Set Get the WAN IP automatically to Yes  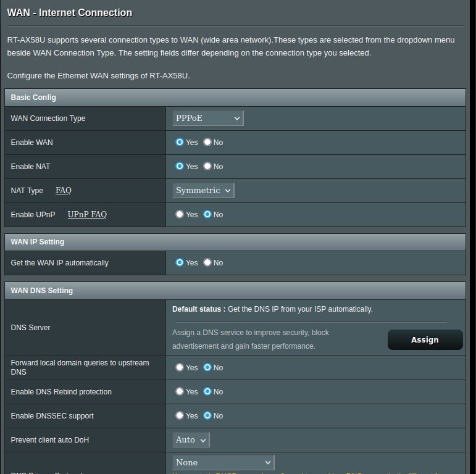(x=180, y=262)
